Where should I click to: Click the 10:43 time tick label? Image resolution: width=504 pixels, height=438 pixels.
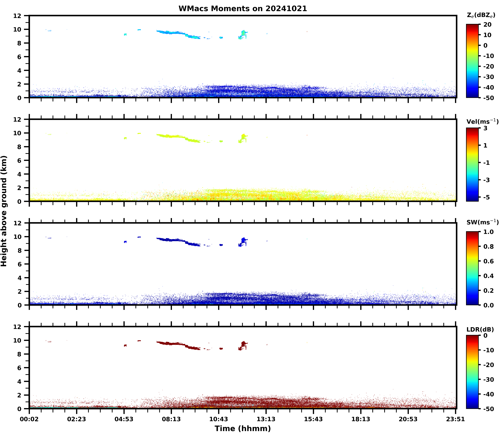point(218,419)
